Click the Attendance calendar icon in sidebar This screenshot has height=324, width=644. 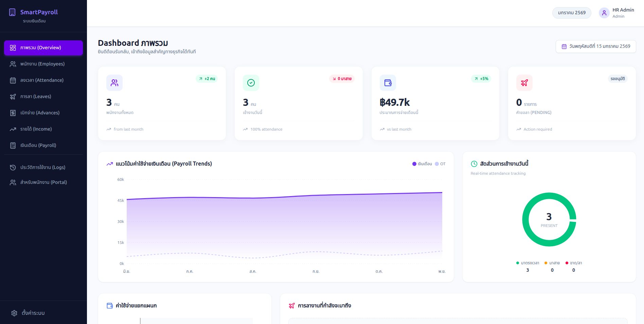[13, 80]
